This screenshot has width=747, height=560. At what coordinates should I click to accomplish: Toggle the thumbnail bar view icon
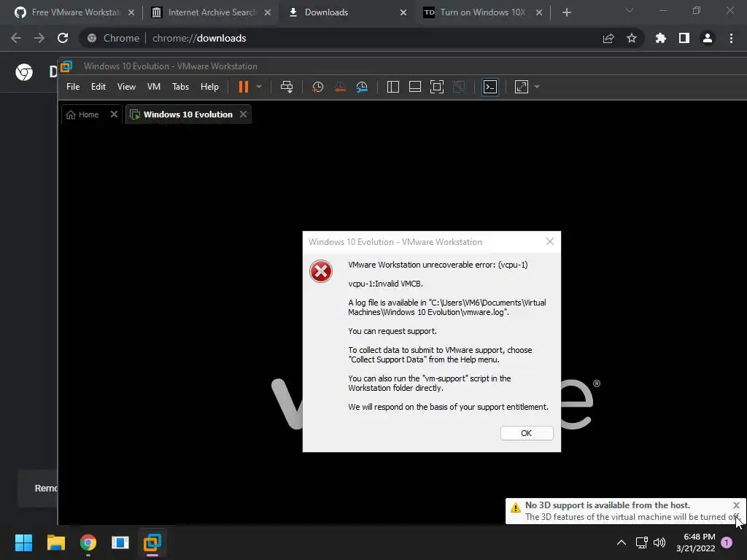415,87
